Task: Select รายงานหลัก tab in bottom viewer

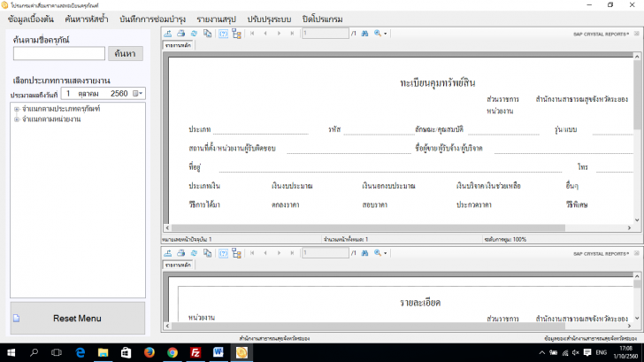Action: coord(178,265)
